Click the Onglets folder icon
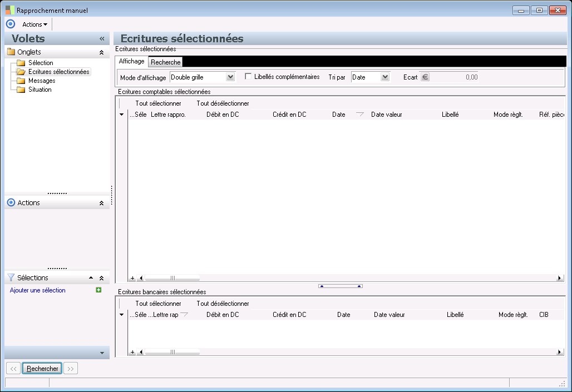Image resolution: width=572 pixels, height=392 pixels. click(11, 51)
